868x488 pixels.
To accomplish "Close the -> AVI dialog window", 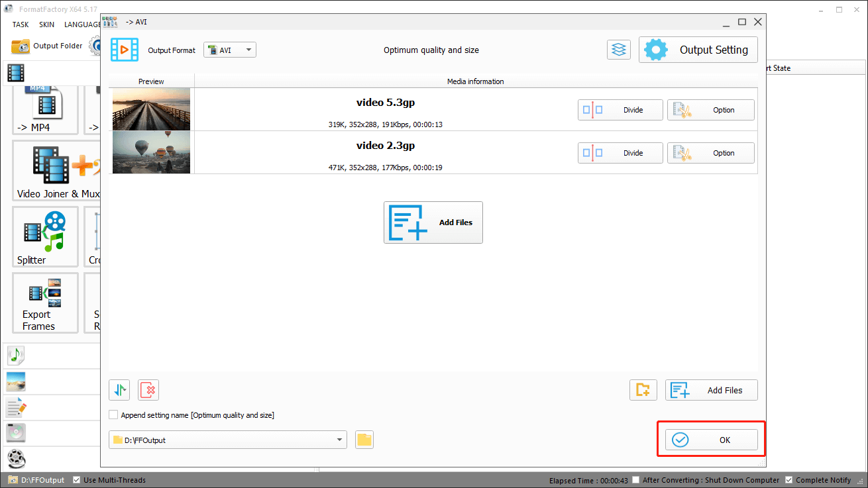I will pyautogui.click(x=758, y=22).
